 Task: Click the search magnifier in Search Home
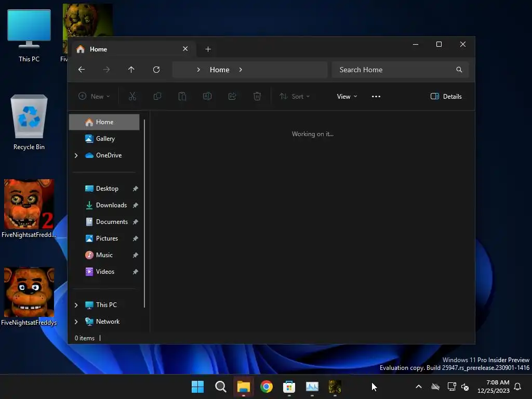459,70
